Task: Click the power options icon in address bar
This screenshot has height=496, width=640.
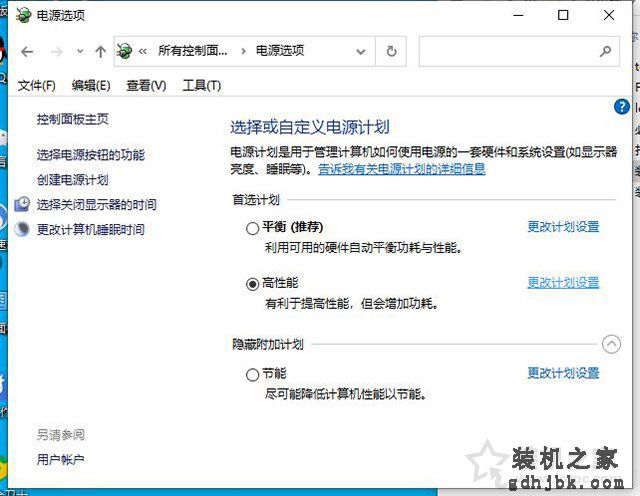Action: [x=124, y=51]
